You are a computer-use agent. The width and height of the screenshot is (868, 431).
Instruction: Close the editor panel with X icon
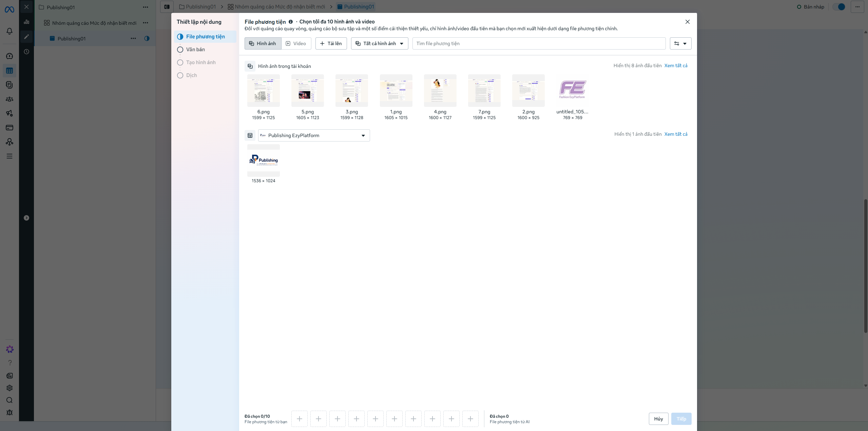pyautogui.click(x=26, y=7)
